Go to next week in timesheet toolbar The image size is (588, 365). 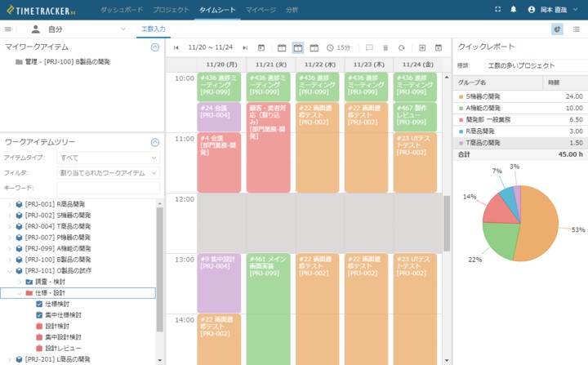coord(245,47)
